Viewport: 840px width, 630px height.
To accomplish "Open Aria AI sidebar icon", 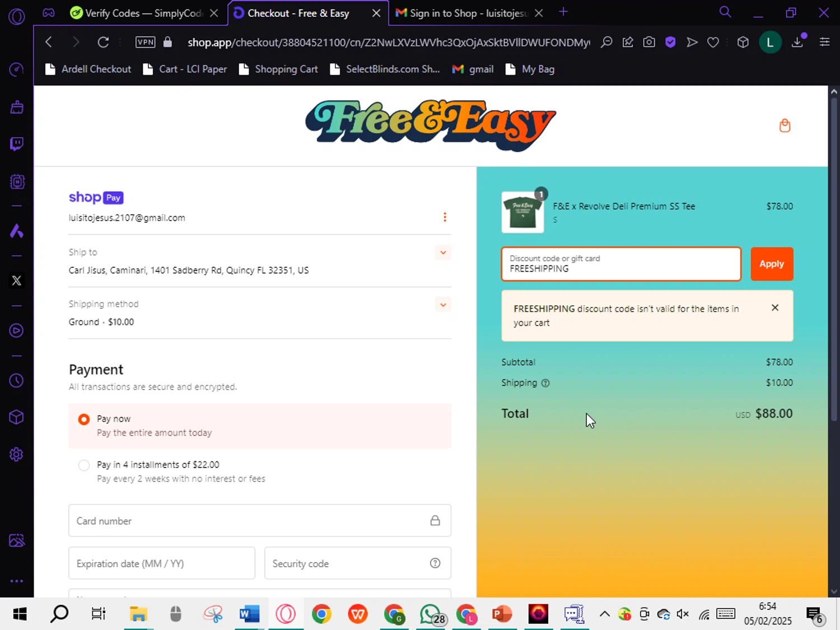I will [x=17, y=231].
